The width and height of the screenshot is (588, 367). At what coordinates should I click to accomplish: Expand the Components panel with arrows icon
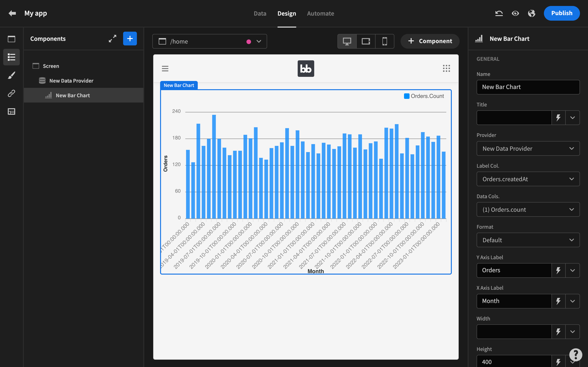coord(113,39)
